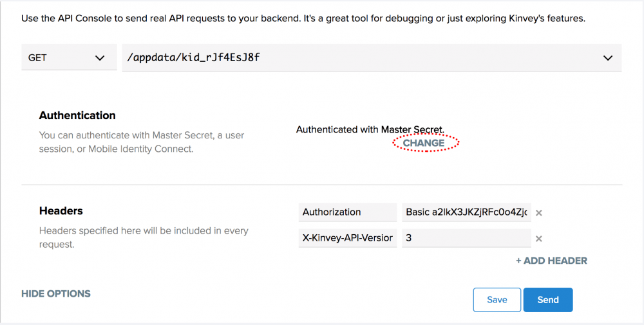Click CHANGE to switch authentication method
Screen dimensions: 644x325
click(x=424, y=143)
